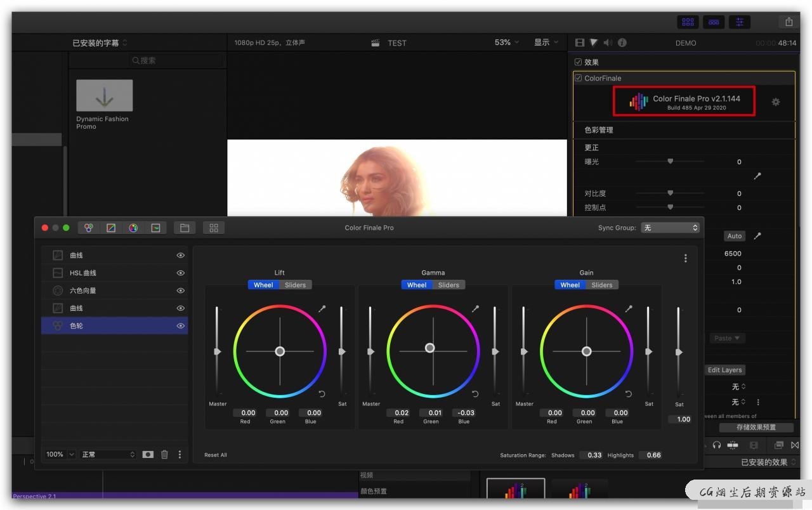Click the Auto button in the inspector

[x=735, y=236]
